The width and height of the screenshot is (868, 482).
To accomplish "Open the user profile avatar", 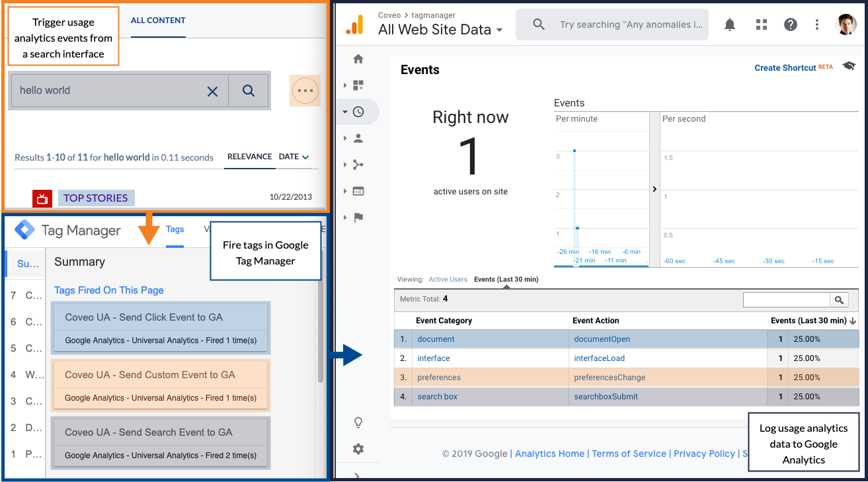I will pyautogui.click(x=846, y=24).
